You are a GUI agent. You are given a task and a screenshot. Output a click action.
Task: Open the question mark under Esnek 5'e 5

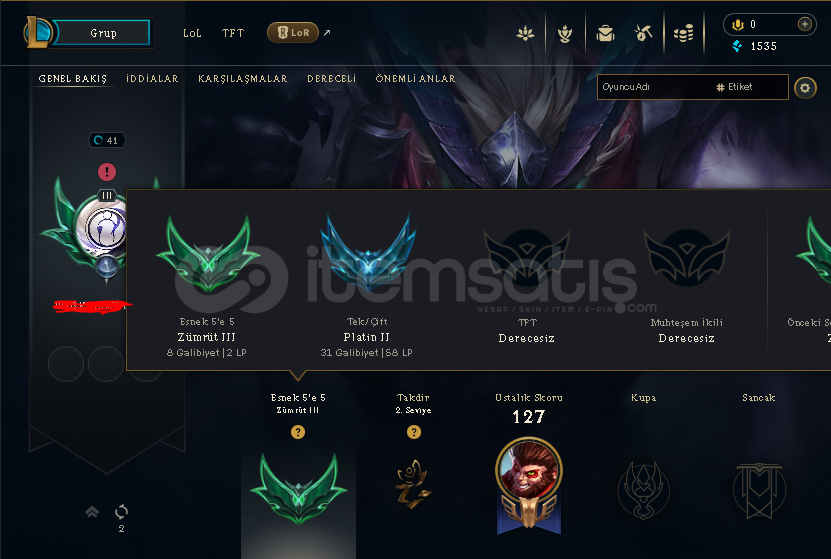tap(298, 432)
